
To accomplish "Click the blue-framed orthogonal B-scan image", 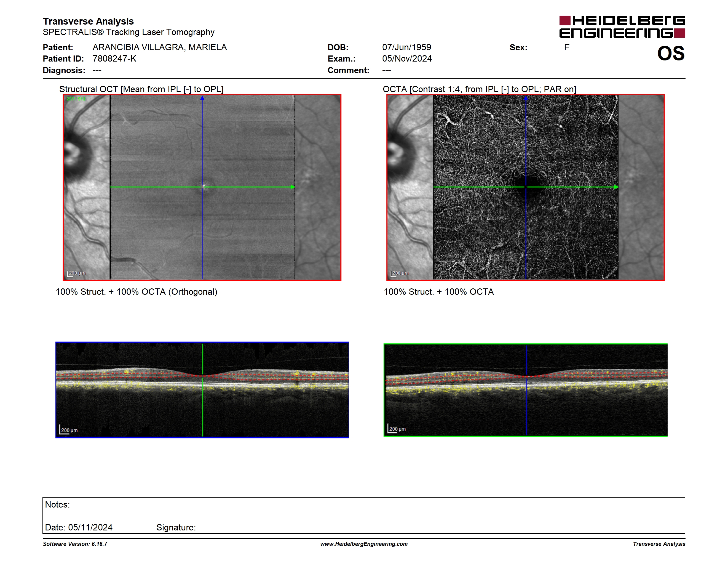I will tap(202, 390).
